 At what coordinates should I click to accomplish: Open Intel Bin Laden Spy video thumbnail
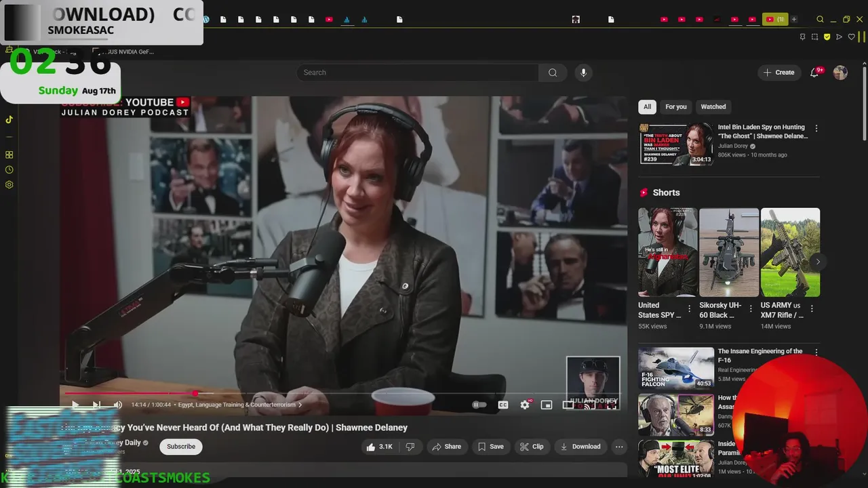coord(676,144)
